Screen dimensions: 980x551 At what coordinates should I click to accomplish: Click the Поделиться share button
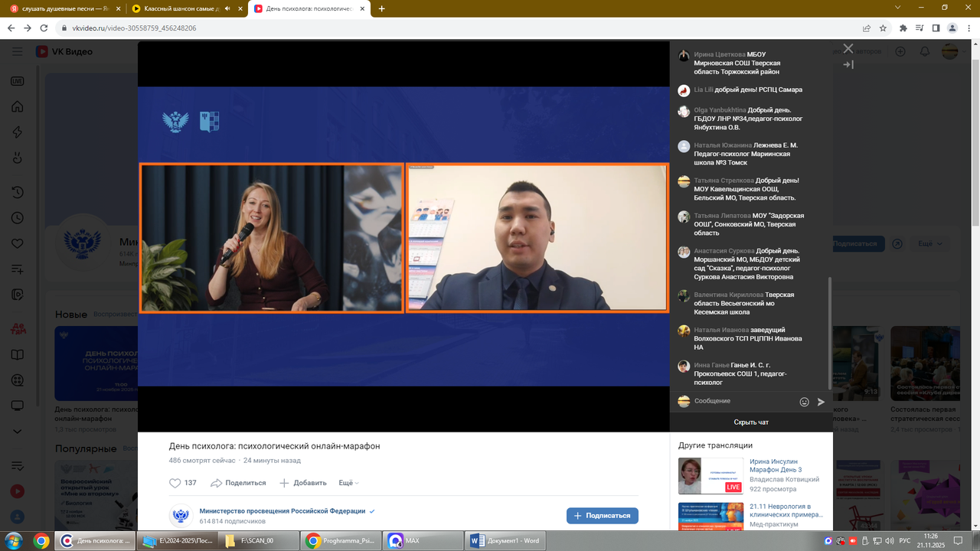[x=238, y=483]
